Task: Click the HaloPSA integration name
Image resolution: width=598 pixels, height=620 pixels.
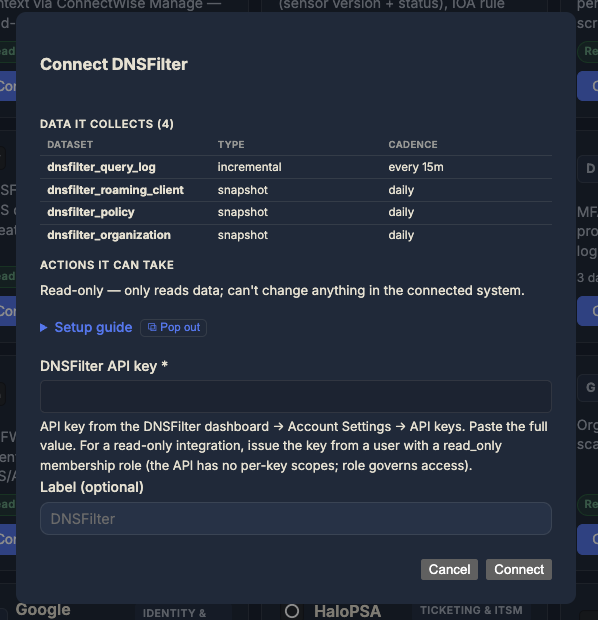Action: (347, 611)
